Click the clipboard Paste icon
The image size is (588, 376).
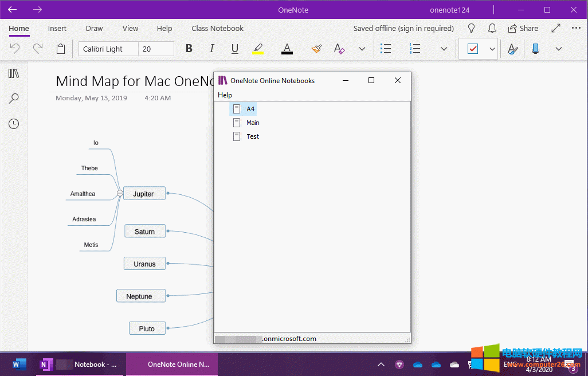61,49
